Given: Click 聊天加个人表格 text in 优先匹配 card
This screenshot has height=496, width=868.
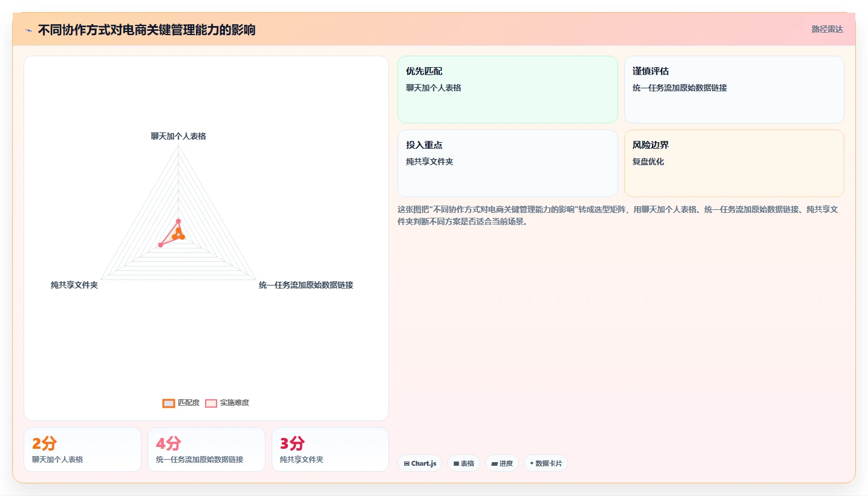Looking at the screenshot, I should (x=434, y=88).
